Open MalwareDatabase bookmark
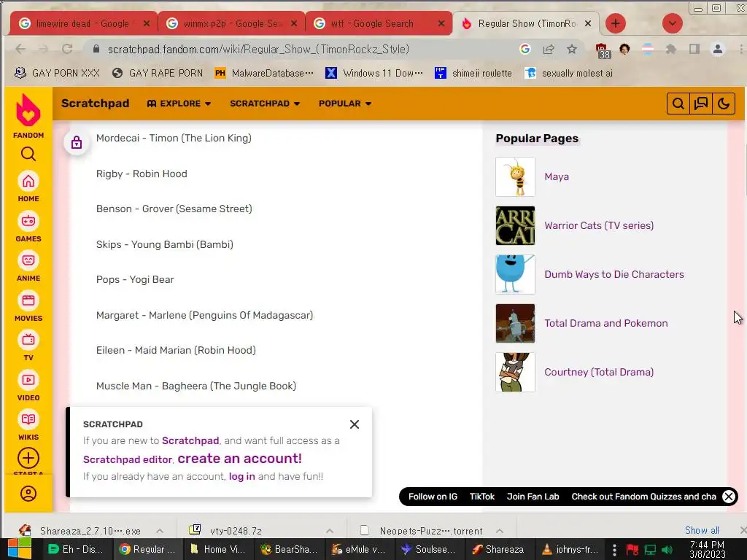 pos(264,73)
